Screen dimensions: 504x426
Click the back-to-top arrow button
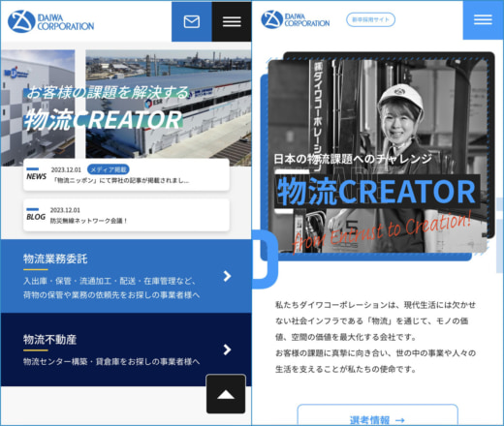(x=226, y=394)
